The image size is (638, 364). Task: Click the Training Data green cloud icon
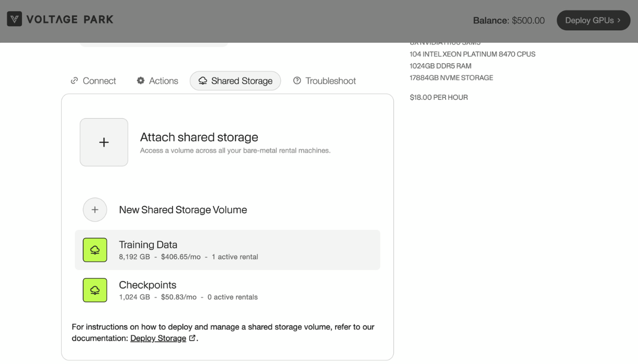95,250
